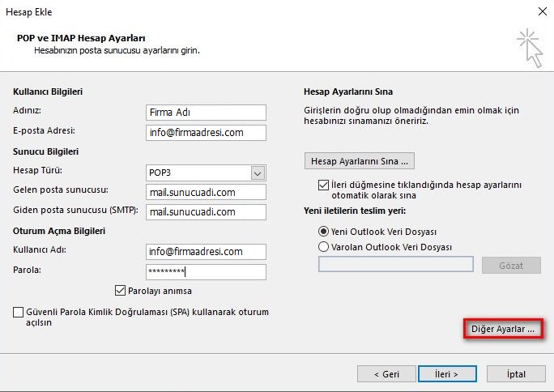Proceed with the İleri button

[x=447, y=374]
